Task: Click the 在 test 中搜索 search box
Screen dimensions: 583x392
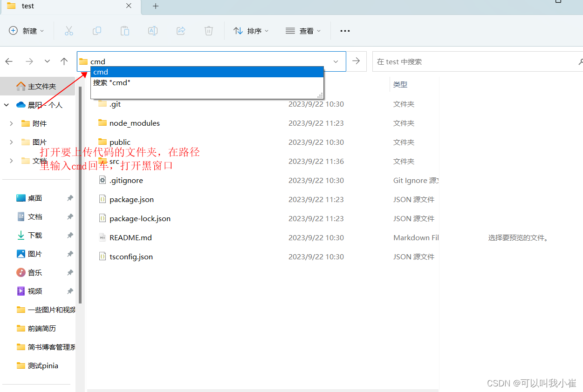Action: pos(478,61)
